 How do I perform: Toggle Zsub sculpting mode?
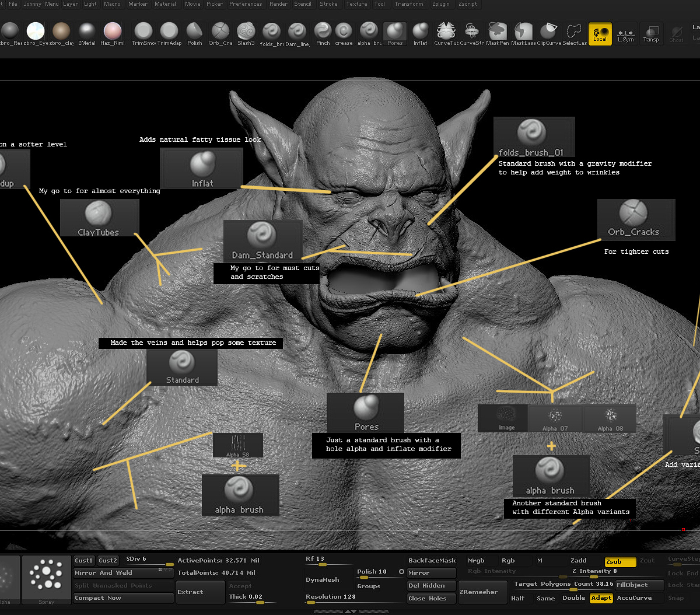tap(620, 561)
